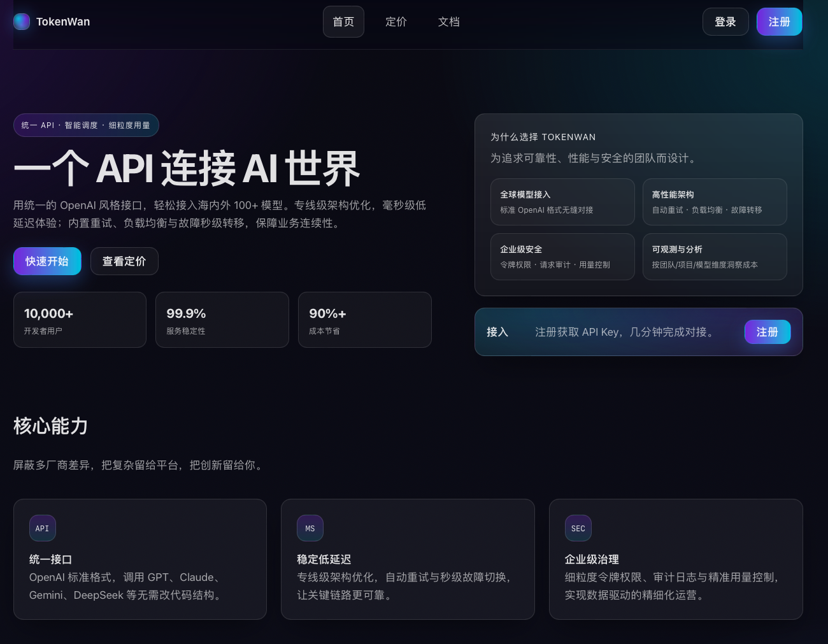Select the 10,000+ 开发者用户 stat card

80,320
